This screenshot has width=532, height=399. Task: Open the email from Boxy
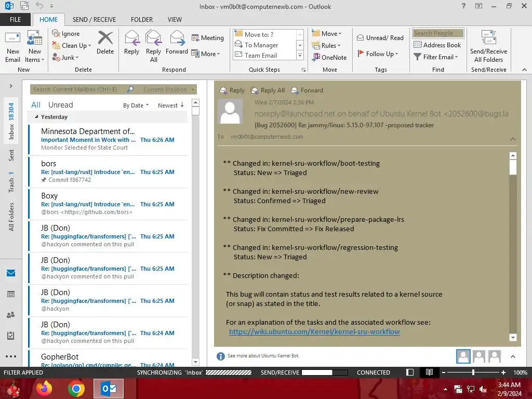tap(108, 204)
